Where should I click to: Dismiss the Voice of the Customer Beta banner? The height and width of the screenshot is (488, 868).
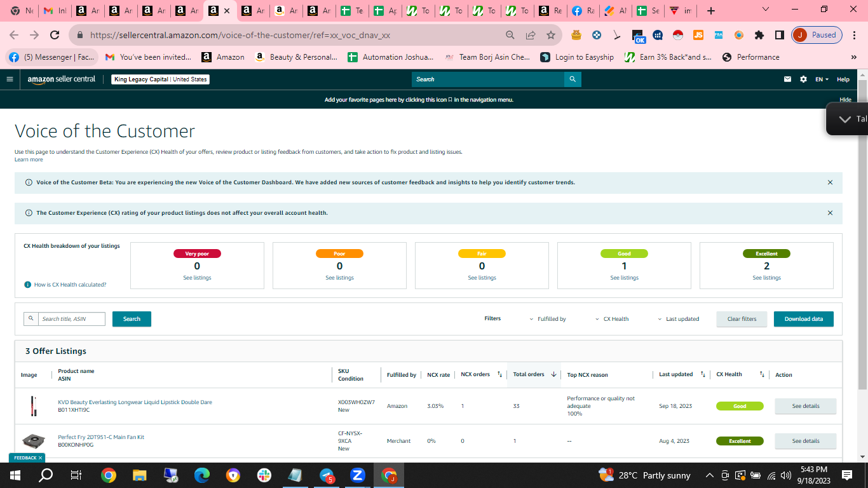(830, 182)
